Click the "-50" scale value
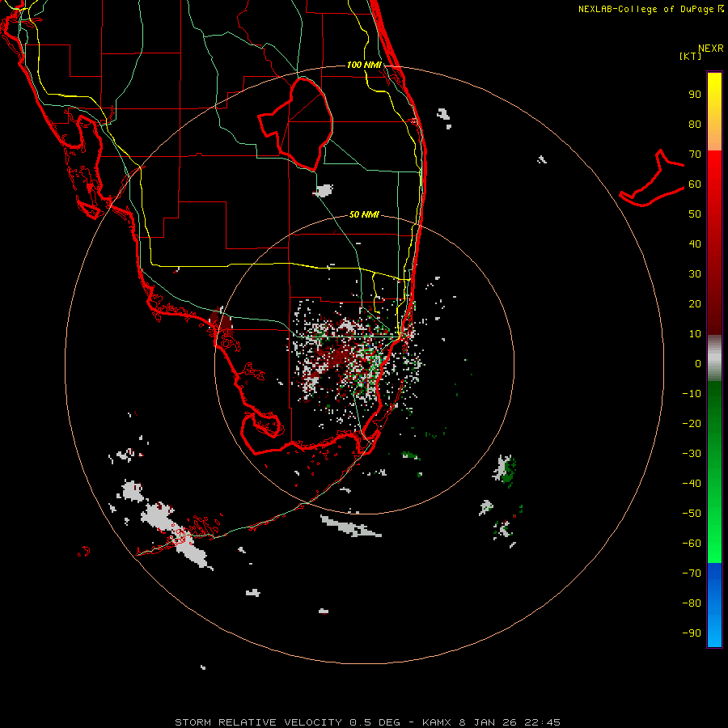 pos(692,514)
